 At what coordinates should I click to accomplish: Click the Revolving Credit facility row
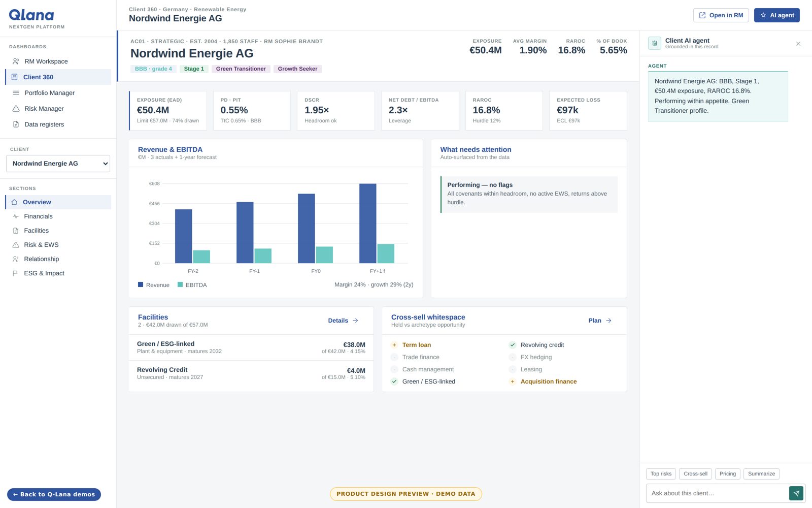click(251, 373)
